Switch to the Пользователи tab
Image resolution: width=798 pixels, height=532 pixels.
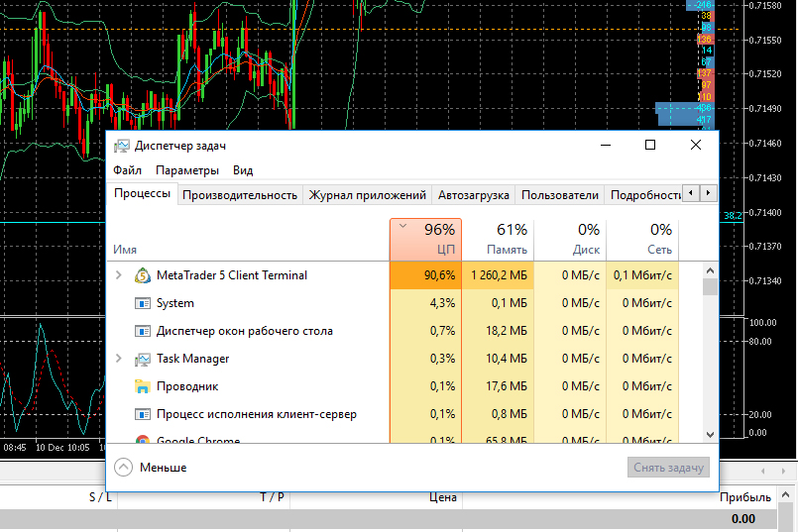point(560,195)
